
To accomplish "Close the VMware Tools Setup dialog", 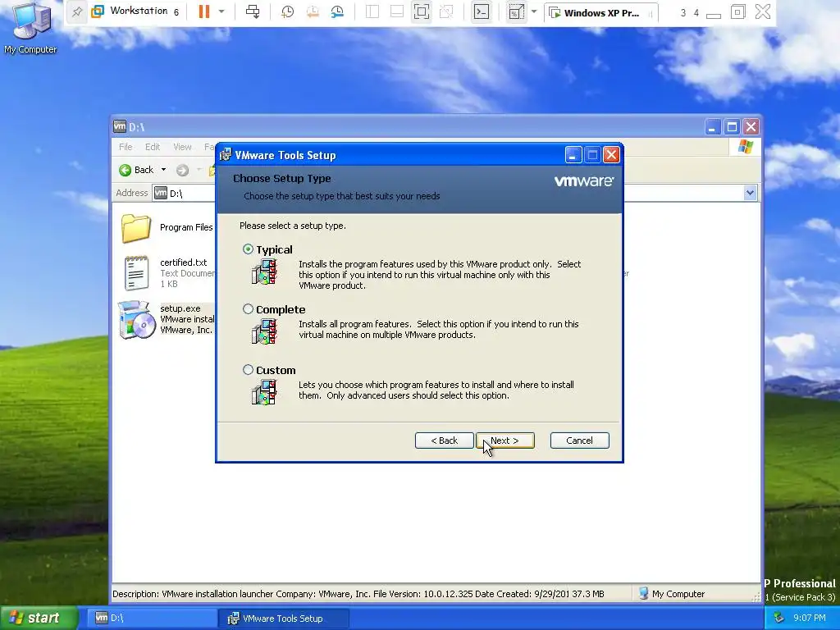I will tap(611, 155).
